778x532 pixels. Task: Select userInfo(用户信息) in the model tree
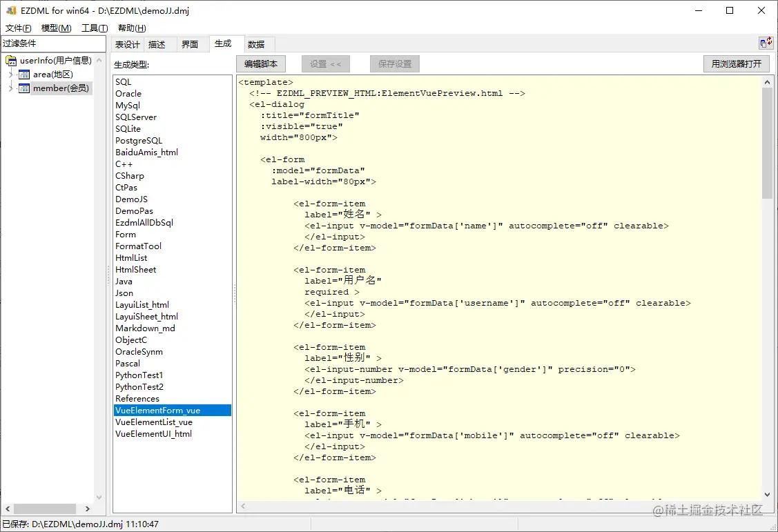[x=55, y=61]
